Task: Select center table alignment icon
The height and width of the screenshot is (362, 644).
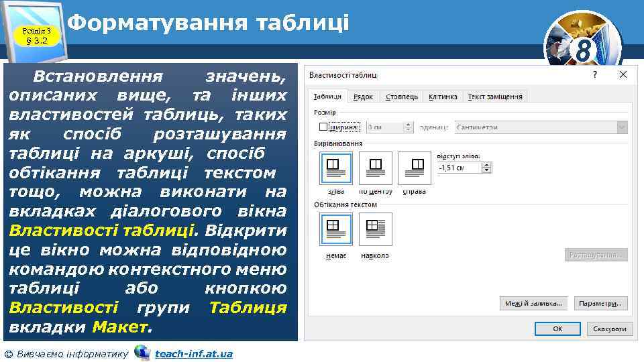Action: [376, 168]
